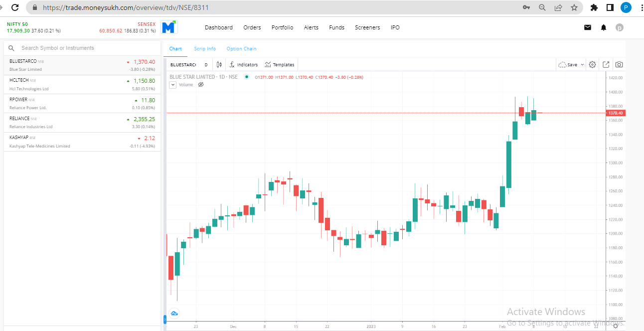The width and height of the screenshot is (644, 331).
Task: Click SENSEX index ticker
Action: pyautogui.click(x=128, y=27)
